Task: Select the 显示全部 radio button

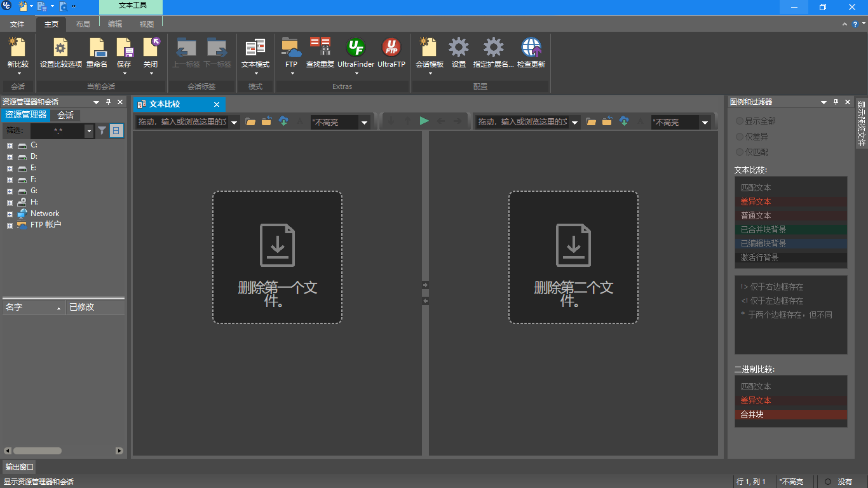Action: pos(739,121)
